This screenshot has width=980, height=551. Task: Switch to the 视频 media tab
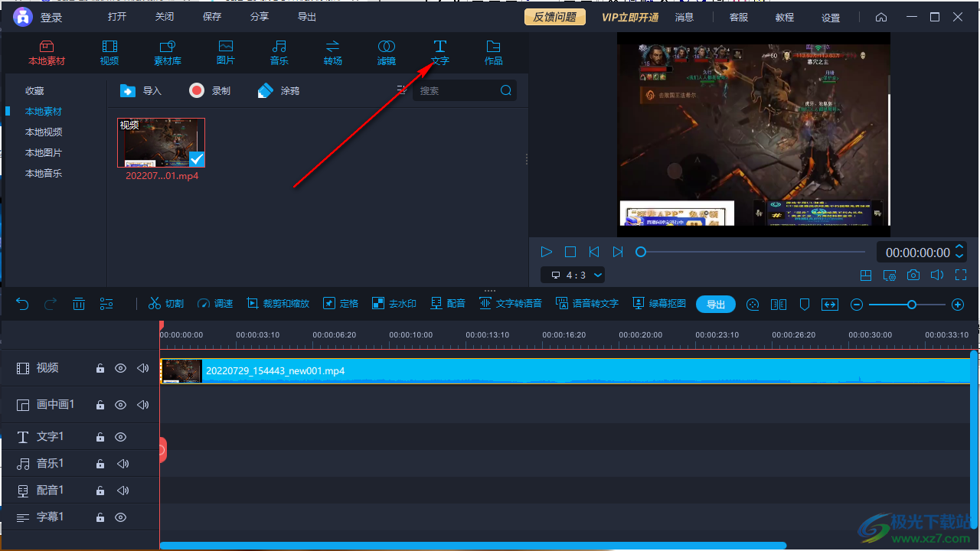tap(109, 53)
